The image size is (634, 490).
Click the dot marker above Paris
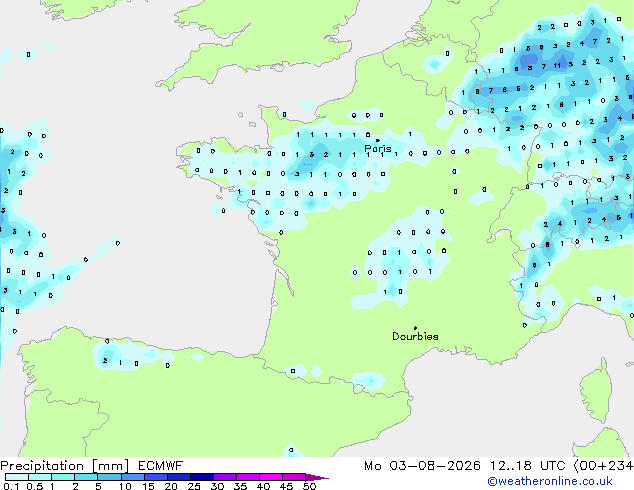[378, 140]
